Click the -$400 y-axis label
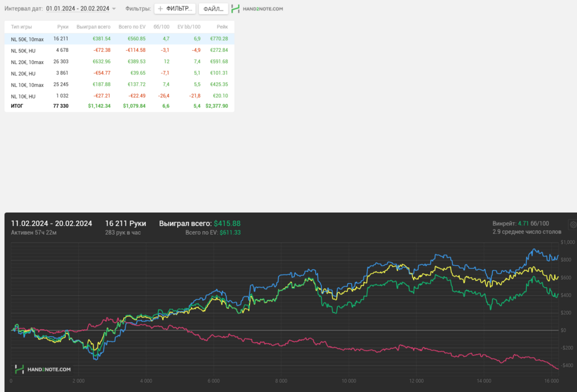Viewport: 577px width, 392px height. (x=567, y=365)
